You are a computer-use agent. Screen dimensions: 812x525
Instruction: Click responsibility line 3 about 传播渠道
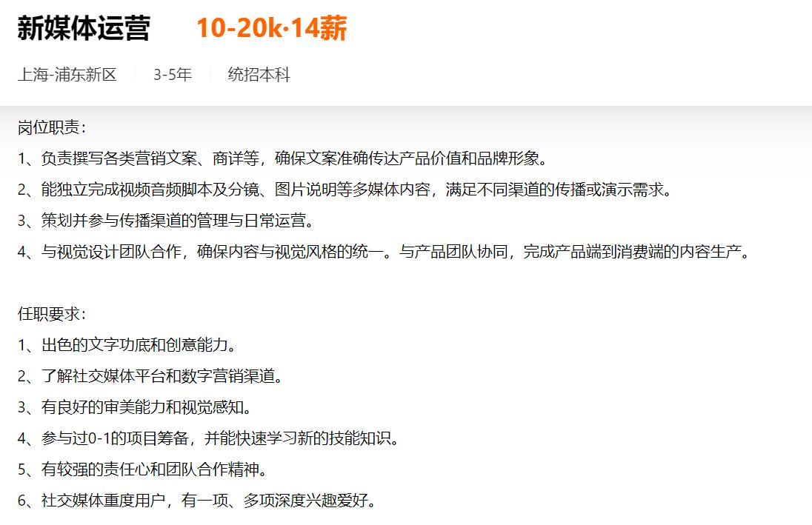166,221
